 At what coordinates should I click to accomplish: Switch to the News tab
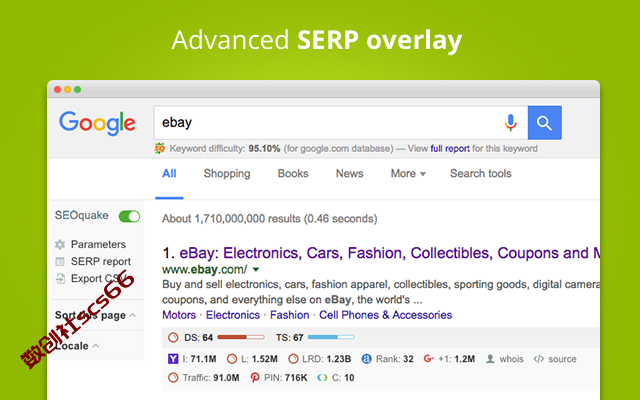point(349,173)
